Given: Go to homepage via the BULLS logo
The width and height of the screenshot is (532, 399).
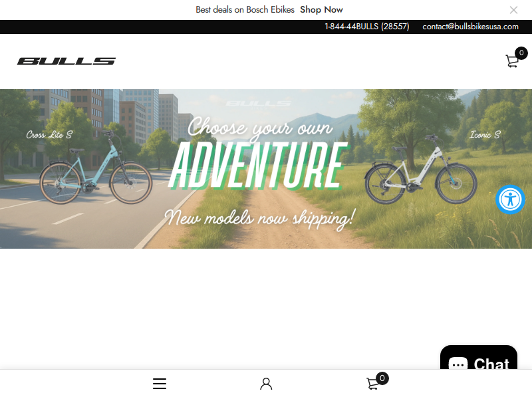Looking at the screenshot, I should (66, 61).
